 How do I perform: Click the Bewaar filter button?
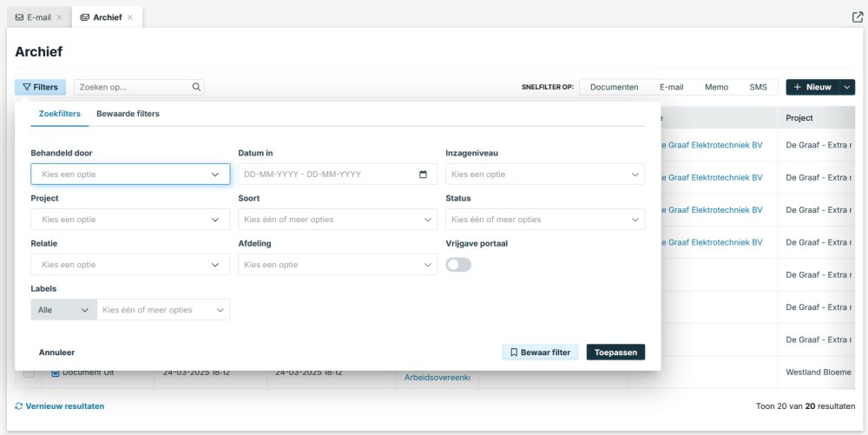[x=540, y=352]
